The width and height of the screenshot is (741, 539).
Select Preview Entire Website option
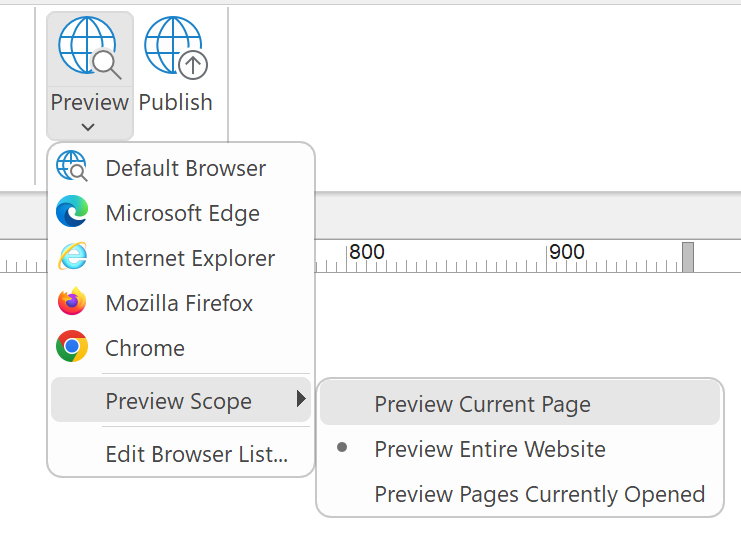tap(520, 449)
